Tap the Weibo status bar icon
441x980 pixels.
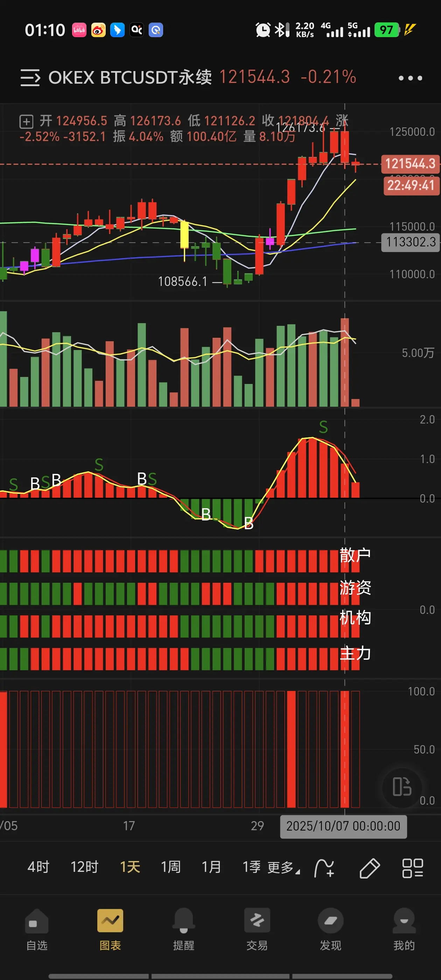tap(98, 30)
